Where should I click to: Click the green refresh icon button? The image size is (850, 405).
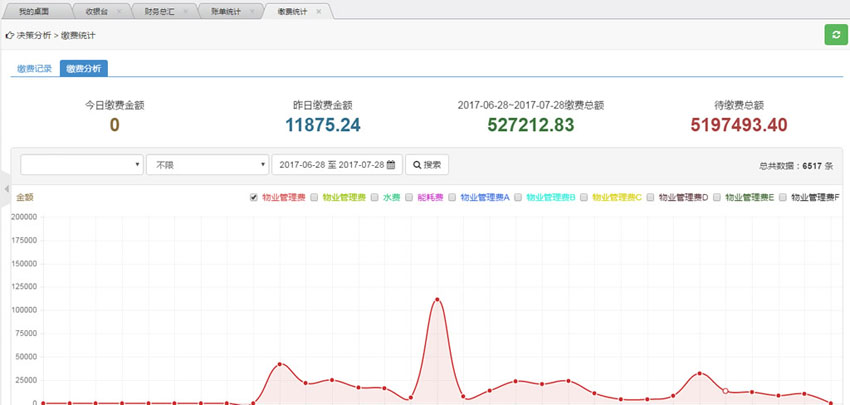pyautogui.click(x=834, y=35)
